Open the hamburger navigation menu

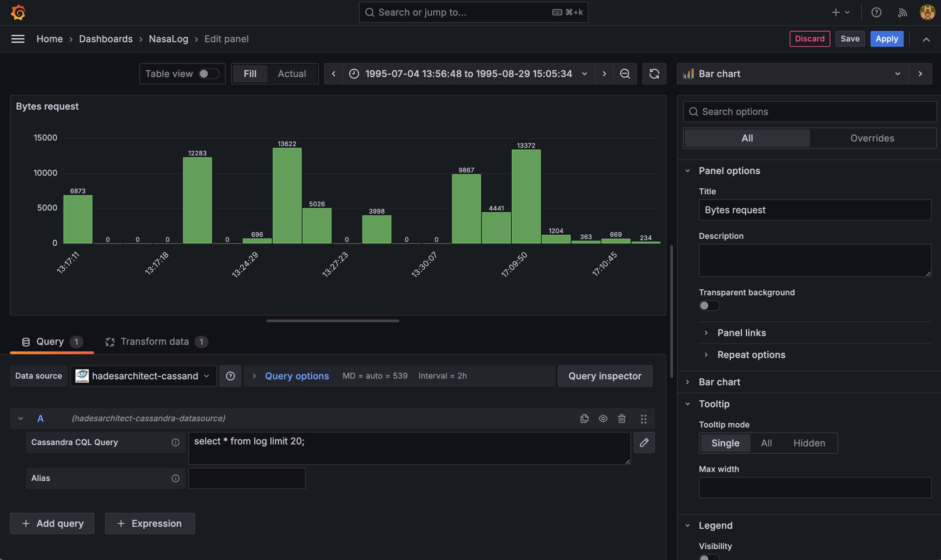(x=18, y=39)
